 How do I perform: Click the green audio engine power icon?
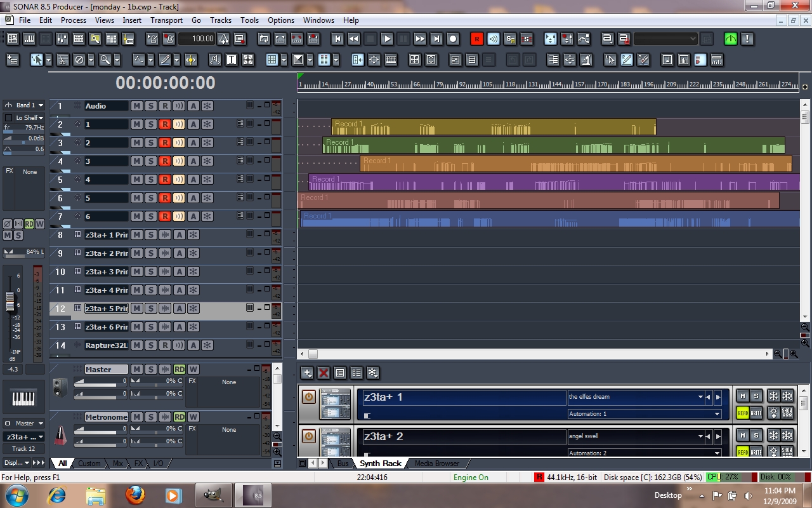point(731,39)
